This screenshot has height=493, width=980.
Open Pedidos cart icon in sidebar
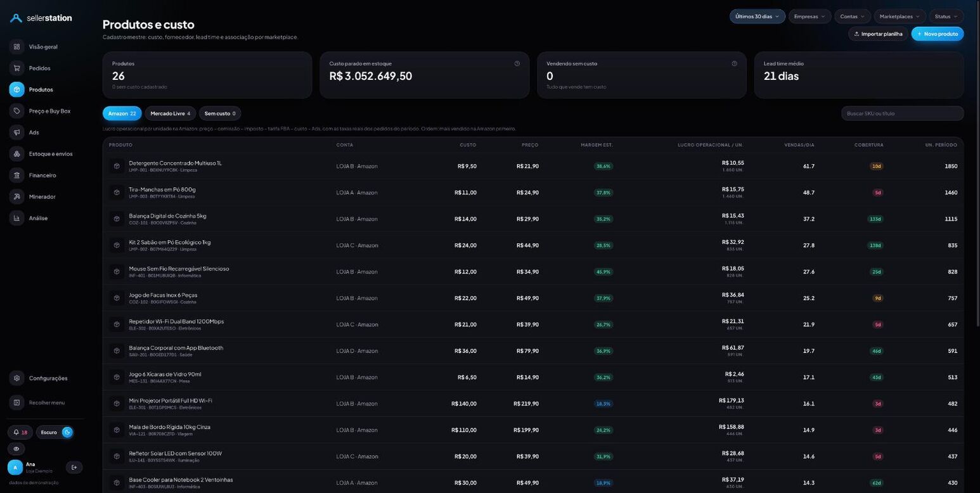tap(16, 68)
